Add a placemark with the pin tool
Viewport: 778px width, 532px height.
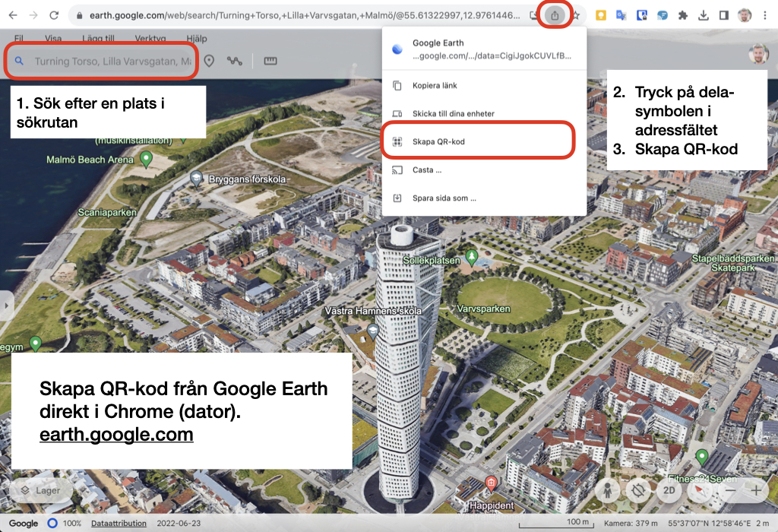coord(210,61)
